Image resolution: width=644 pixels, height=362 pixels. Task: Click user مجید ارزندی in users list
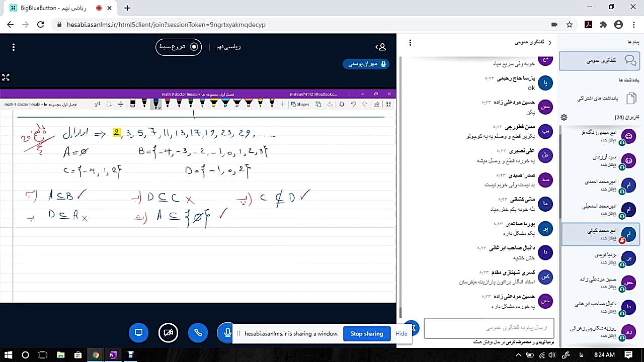click(x=601, y=160)
